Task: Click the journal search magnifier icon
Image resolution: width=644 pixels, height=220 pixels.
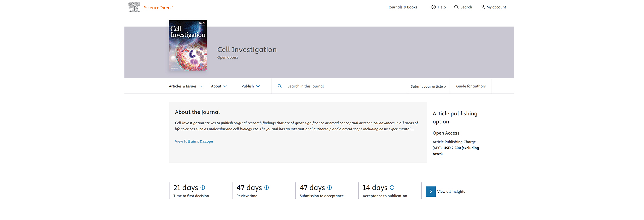Action: (x=280, y=86)
